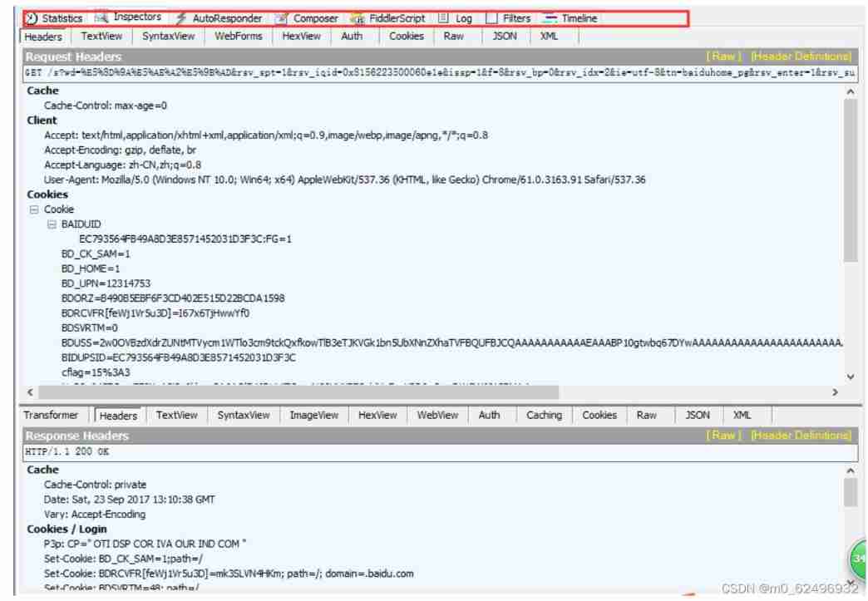Select request HexView inspector tab

(301, 36)
